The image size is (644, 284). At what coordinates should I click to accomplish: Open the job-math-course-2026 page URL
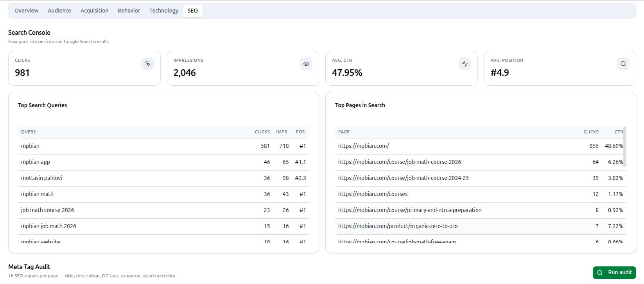pos(400,162)
